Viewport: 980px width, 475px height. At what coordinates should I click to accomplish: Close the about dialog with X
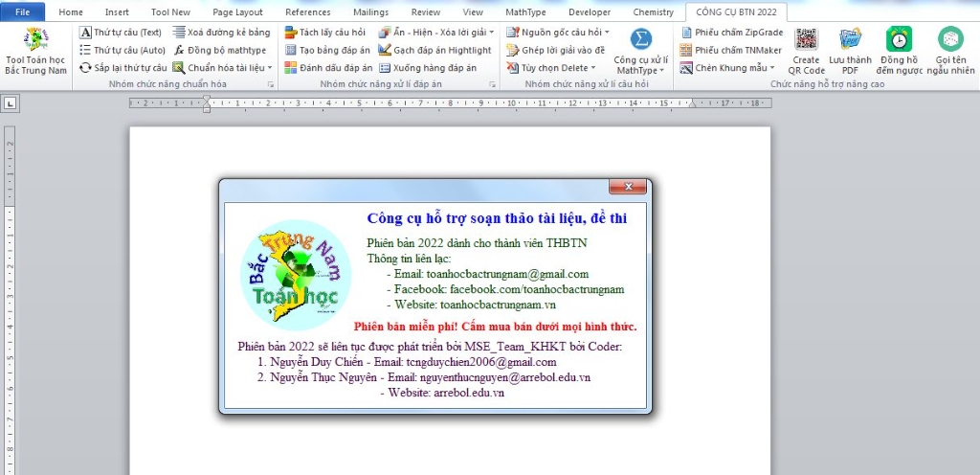tap(627, 186)
